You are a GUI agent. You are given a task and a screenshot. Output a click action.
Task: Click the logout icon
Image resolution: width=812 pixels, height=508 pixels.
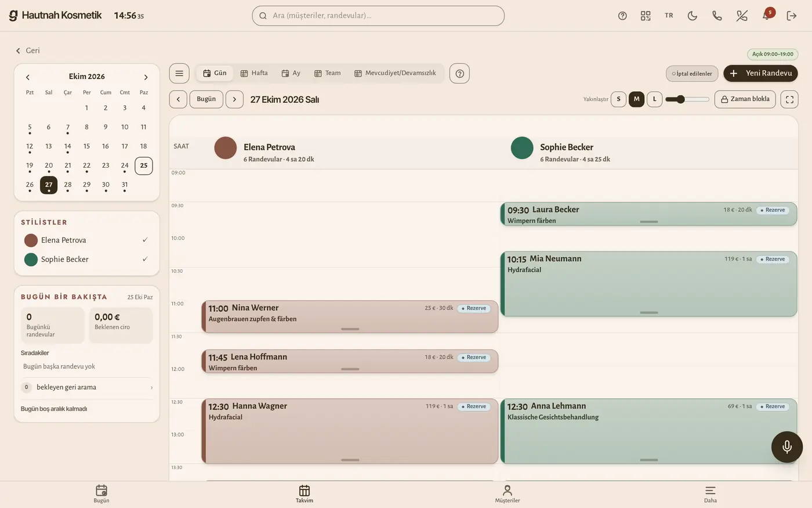[x=792, y=16]
